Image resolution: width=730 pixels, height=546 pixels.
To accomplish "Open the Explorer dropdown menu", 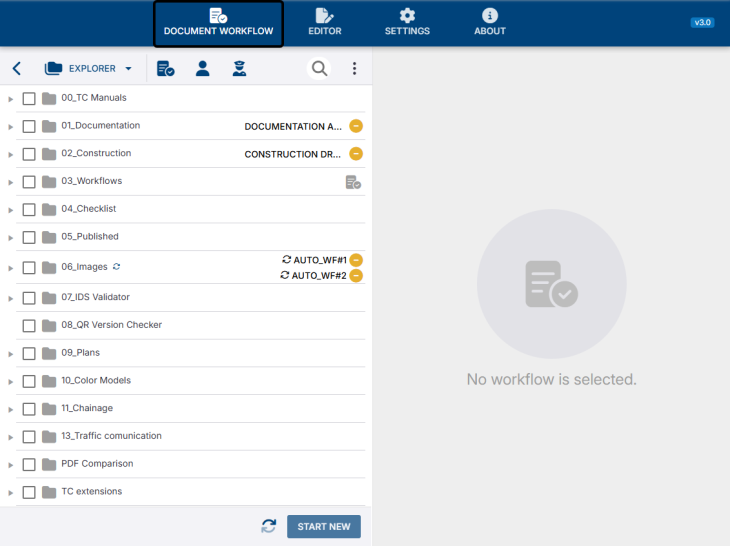I will click(88, 68).
